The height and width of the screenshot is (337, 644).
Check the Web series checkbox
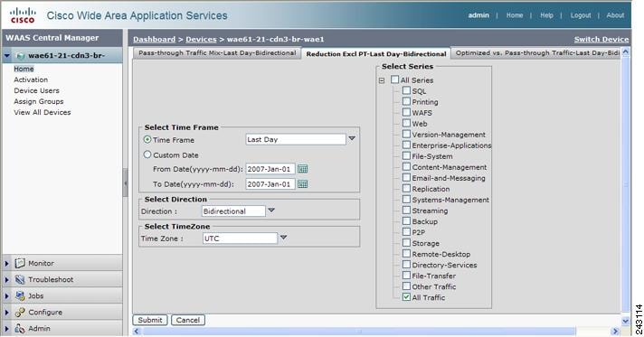tap(406, 123)
